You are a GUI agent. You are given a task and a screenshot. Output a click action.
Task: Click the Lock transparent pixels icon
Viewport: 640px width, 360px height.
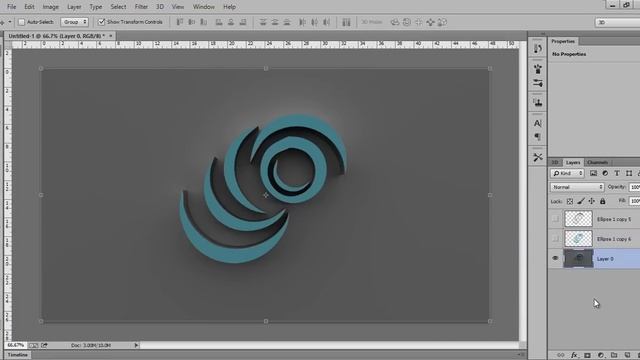[x=570, y=201]
